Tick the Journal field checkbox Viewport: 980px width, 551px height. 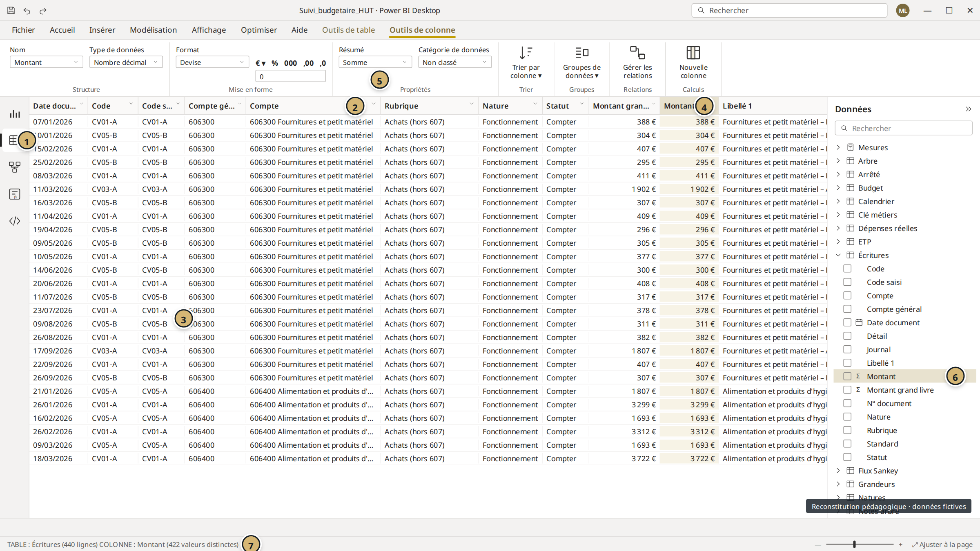tap(847, 349)
